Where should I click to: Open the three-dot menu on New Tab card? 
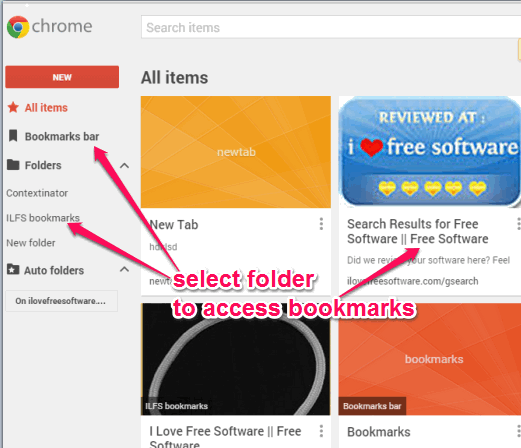click(x=321, y=224)
